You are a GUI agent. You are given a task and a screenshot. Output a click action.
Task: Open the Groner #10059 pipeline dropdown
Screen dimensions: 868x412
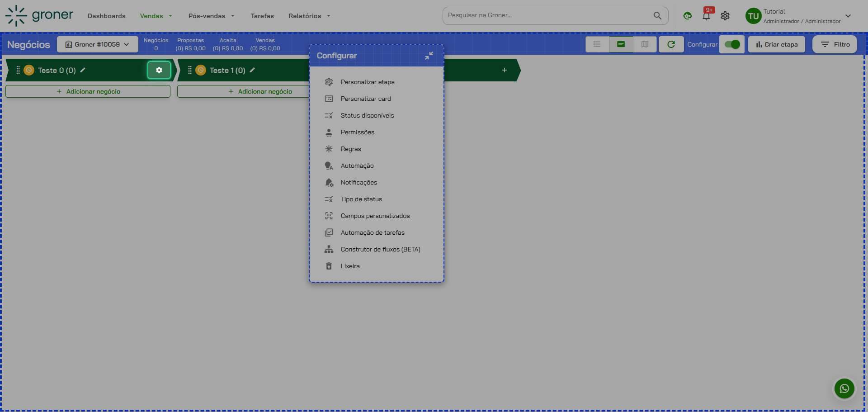tap(97, 44)
